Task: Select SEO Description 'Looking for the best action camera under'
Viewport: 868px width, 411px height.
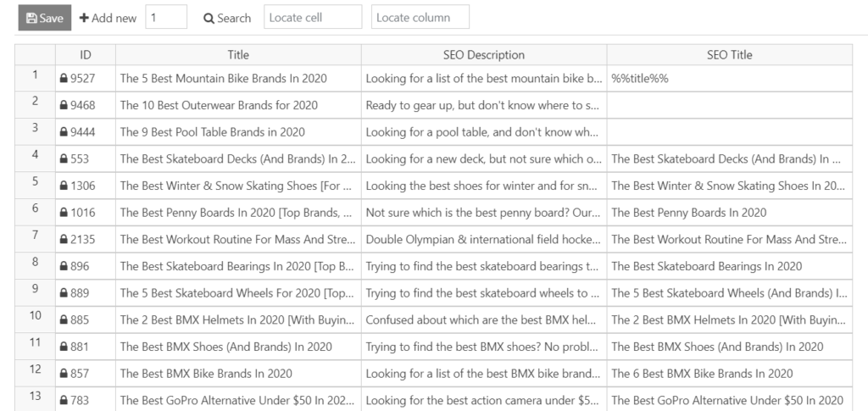Action: coord(484,399)
